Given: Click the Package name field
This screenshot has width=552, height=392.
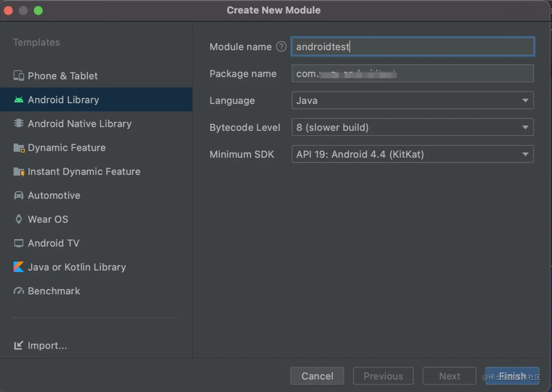Looking at the screenshot, I should point(412,74).
